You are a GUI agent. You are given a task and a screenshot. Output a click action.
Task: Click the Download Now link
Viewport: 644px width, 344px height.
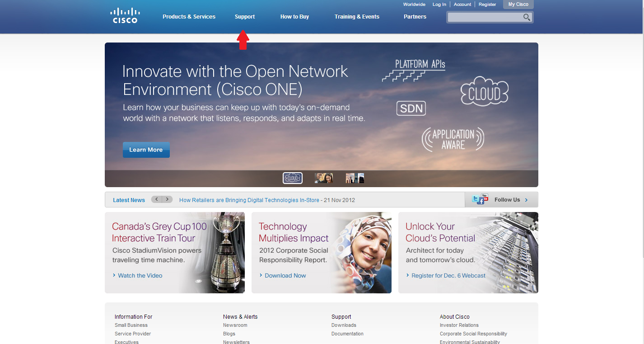click(x=285, y=275)
